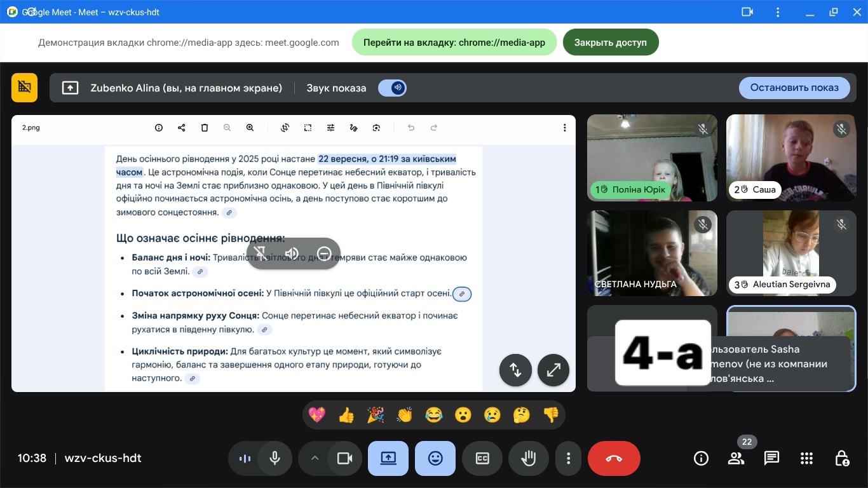Open the in-call chat panel
Viewport: 868px width, 488px height.
(x=771, y=458)
